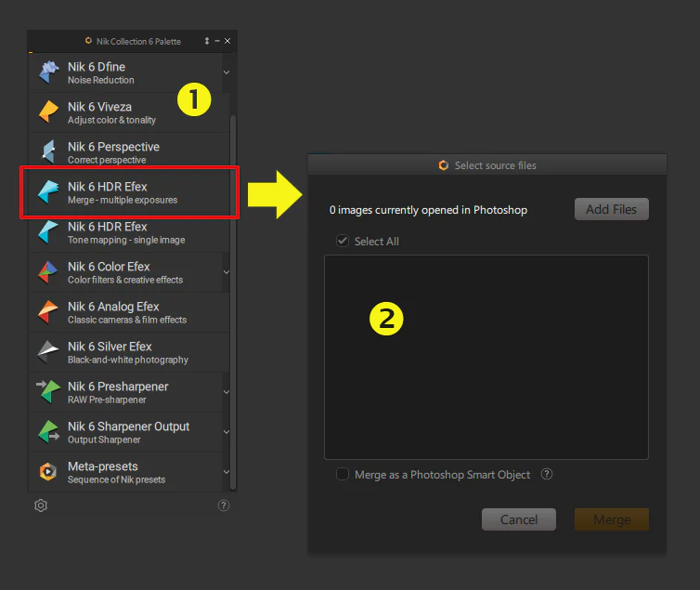Click the Nik logo in palette title bar

click(88, 41)
